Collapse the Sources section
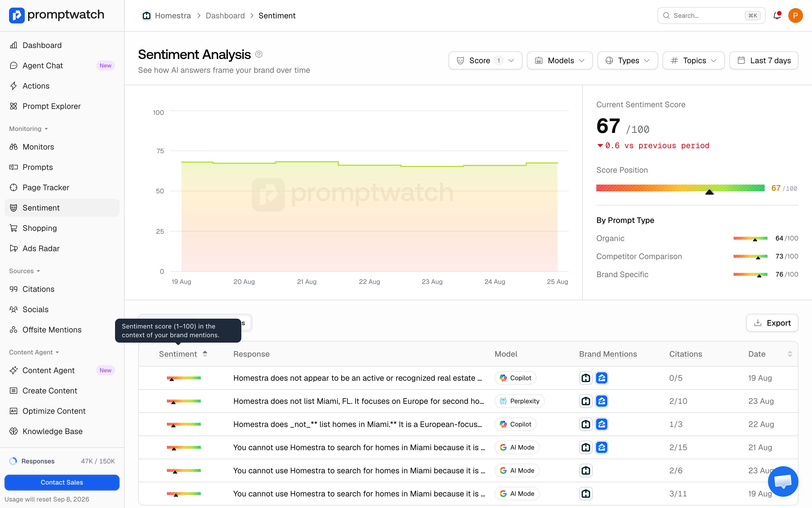The height and width of the screenshot is (508, 812). point(25,271)
